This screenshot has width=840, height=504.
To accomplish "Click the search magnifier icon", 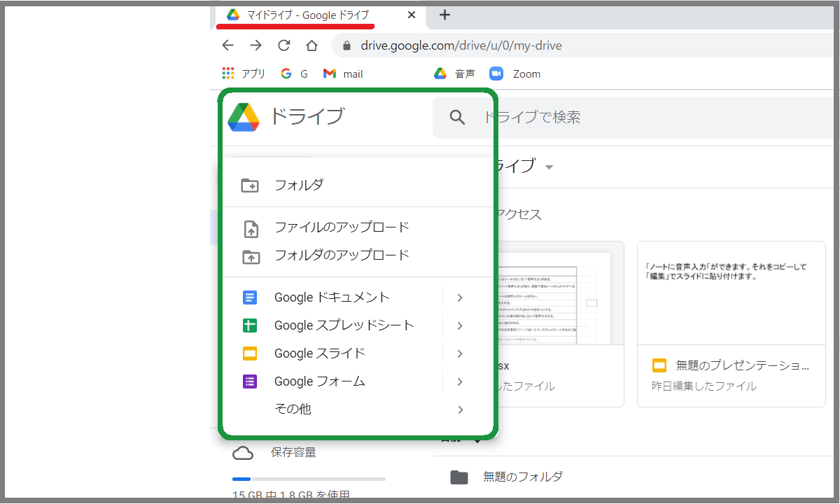I will (457, 117).
